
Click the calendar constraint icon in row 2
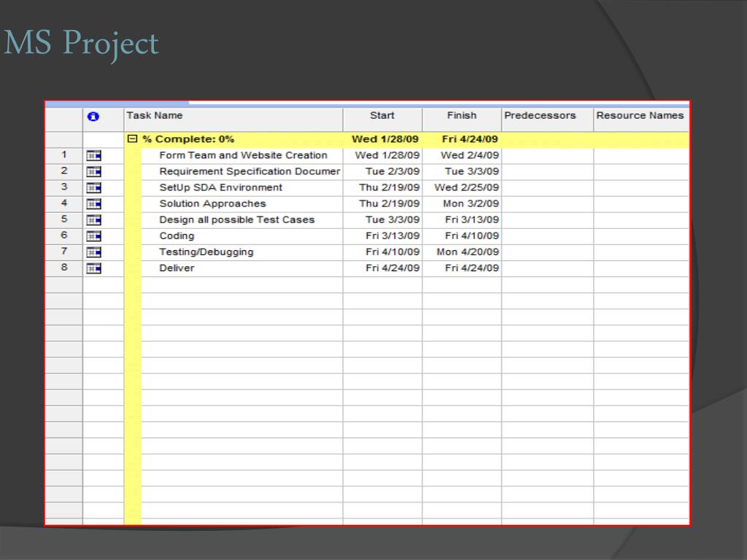pos(94,172)
